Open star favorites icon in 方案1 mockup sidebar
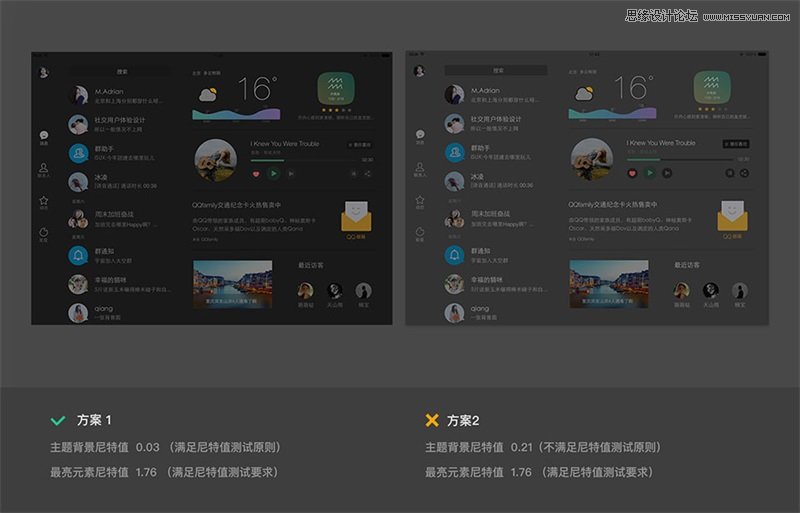The height and width of the screenshot is (513, 800). pyautogui.click(x=44, y=200)
